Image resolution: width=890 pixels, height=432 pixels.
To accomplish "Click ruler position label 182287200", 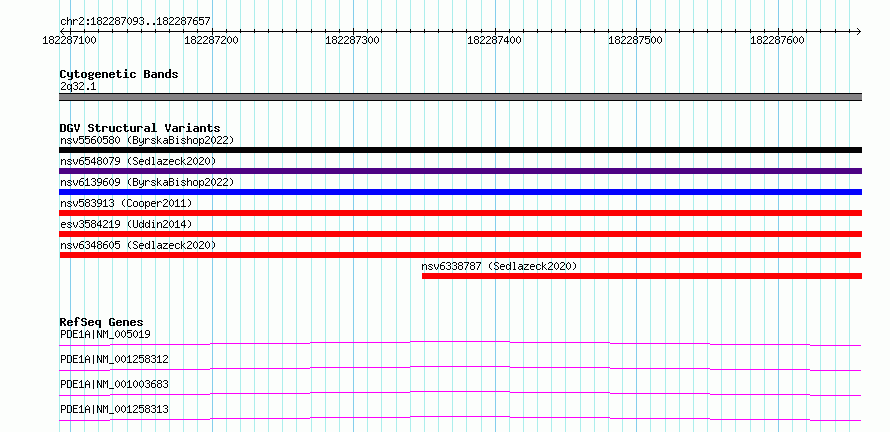I will tap(211, 40).
